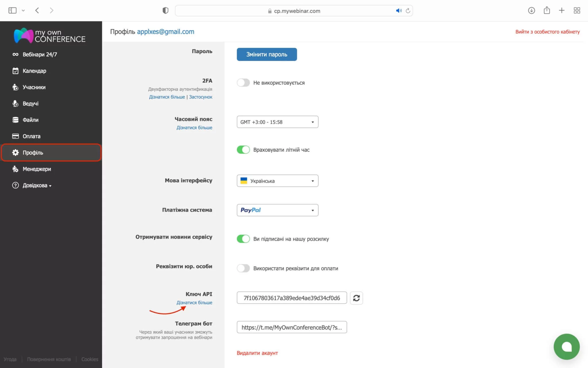
Task: Change payment system from PayPal dropdown
Action: [x=277, y=210]
